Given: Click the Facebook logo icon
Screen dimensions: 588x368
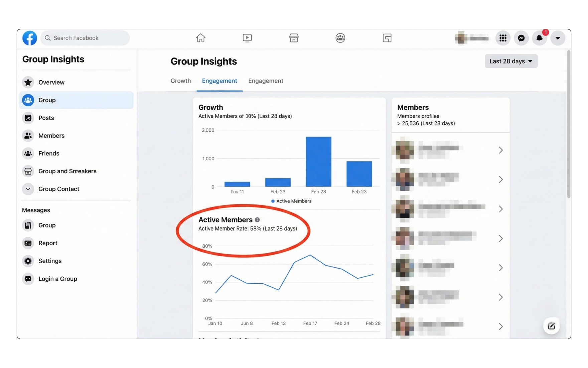Looking at the screenshot, I should tap(29, 38).
